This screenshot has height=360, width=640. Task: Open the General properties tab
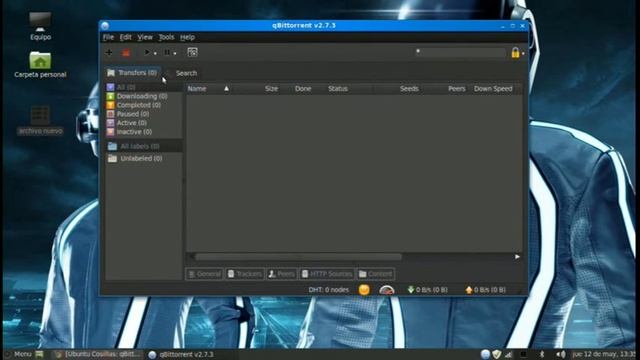[204, 274]
